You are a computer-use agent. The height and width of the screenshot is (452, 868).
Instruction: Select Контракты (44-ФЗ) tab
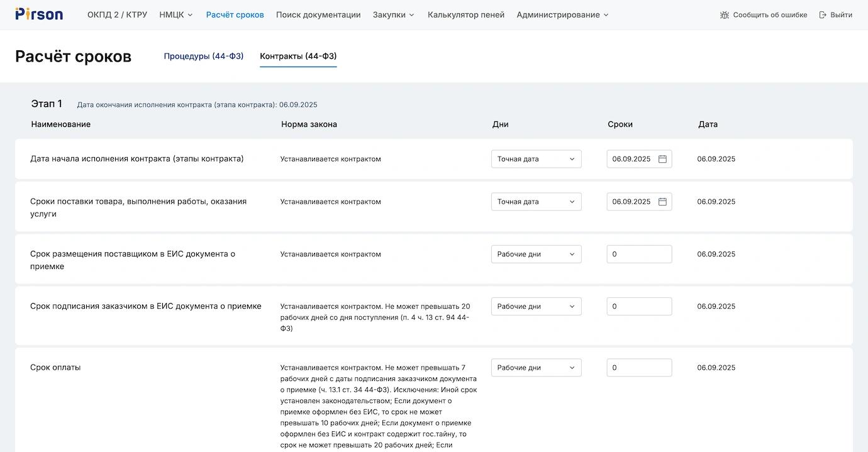pyautogui.click(x=298, y=57)
